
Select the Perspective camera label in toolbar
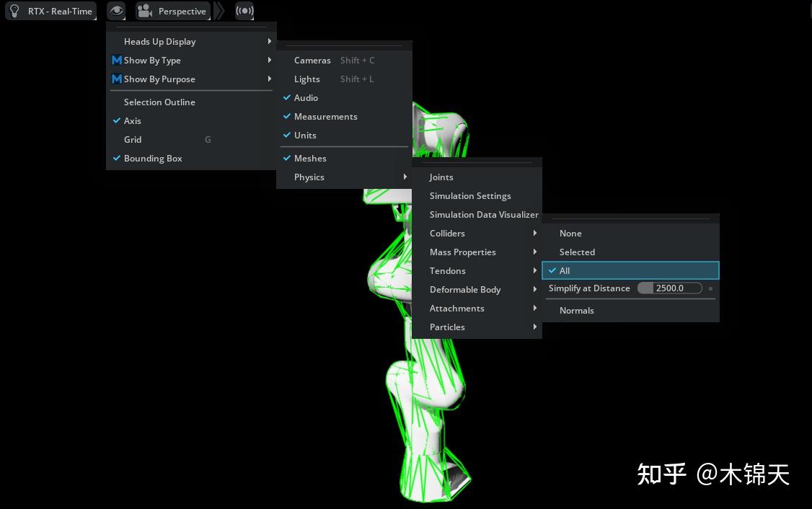182,11
